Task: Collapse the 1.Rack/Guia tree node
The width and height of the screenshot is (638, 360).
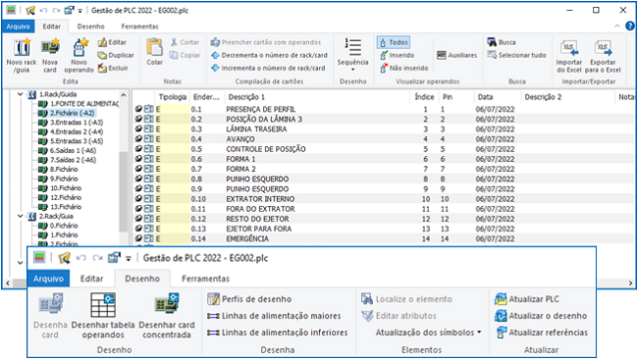Action: [20, 94]
